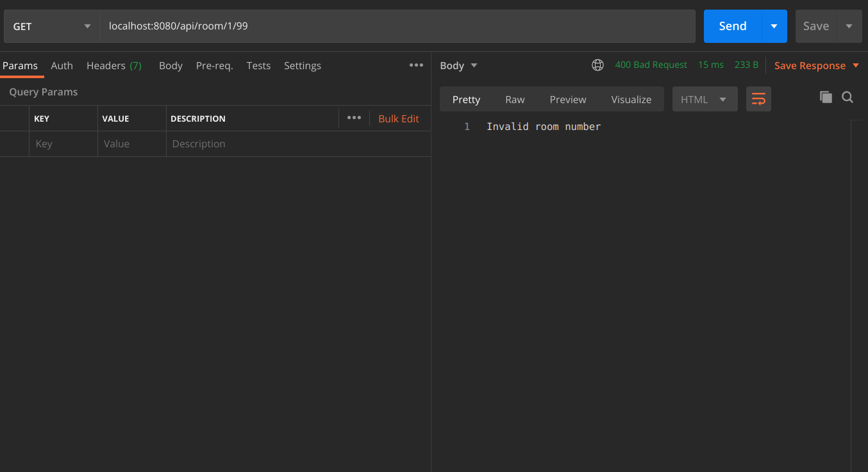Show network info globe icon
The image size is (868, 472).
597,65
